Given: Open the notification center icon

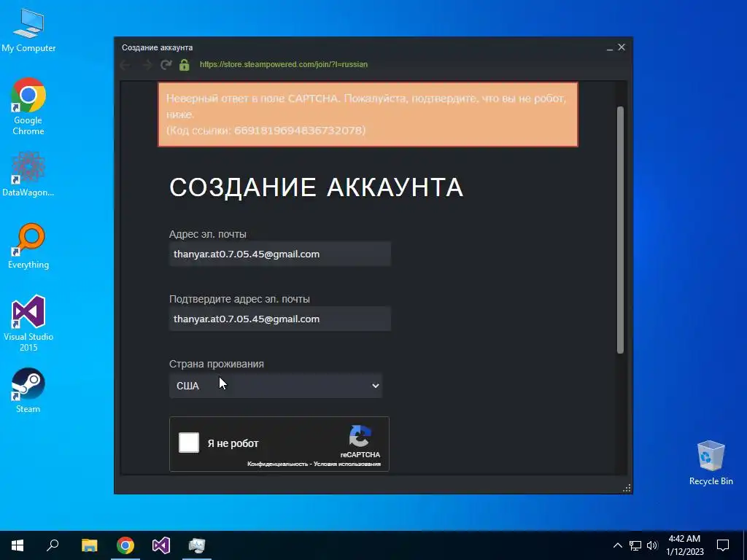Looking at the screenshot, I should point(723,545).
